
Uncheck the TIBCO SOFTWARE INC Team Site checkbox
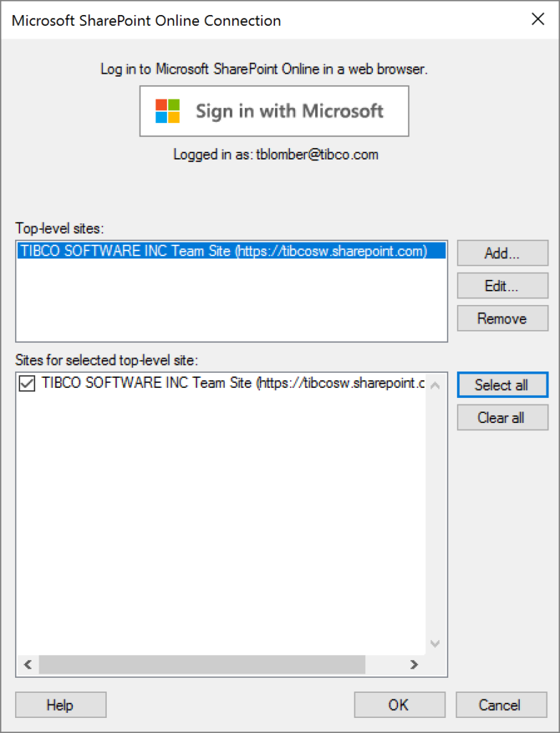[26, 384]
